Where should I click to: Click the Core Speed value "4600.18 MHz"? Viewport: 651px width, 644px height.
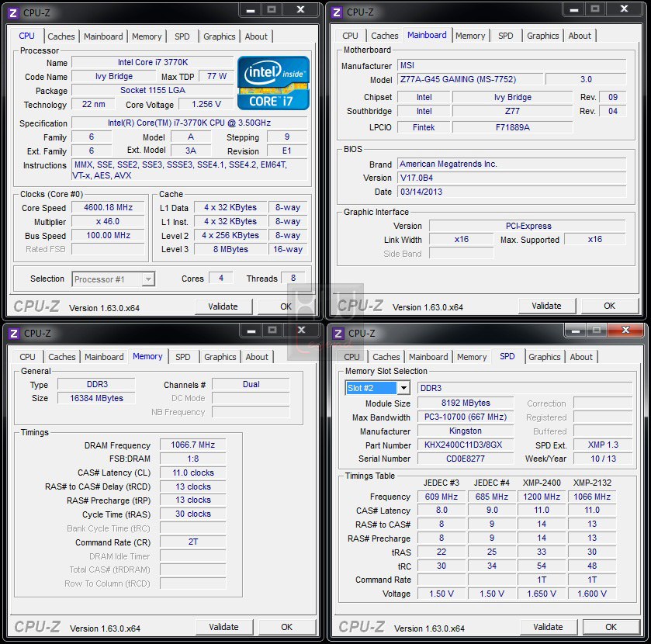[109, 208]
